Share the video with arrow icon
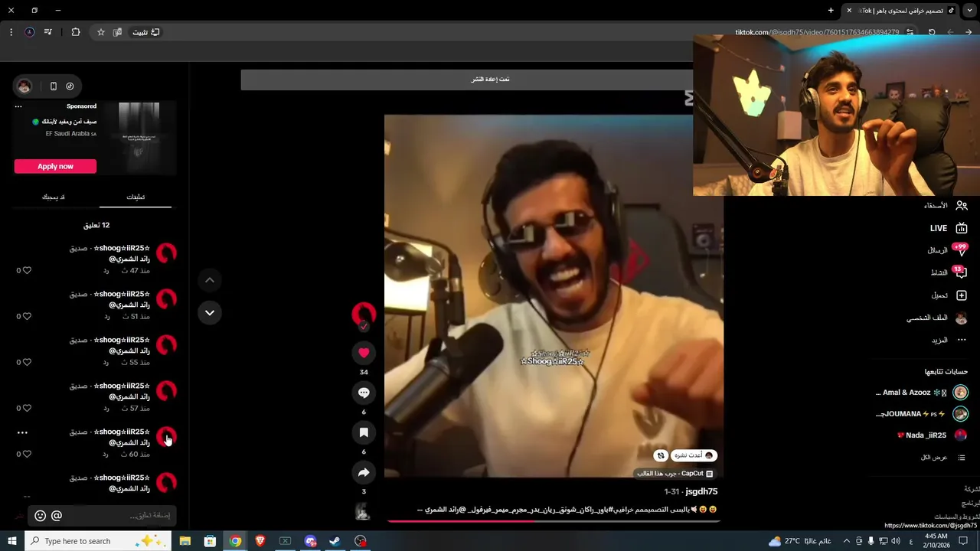Viewport: 980px width, 551px height. click(x=364, y=472)
